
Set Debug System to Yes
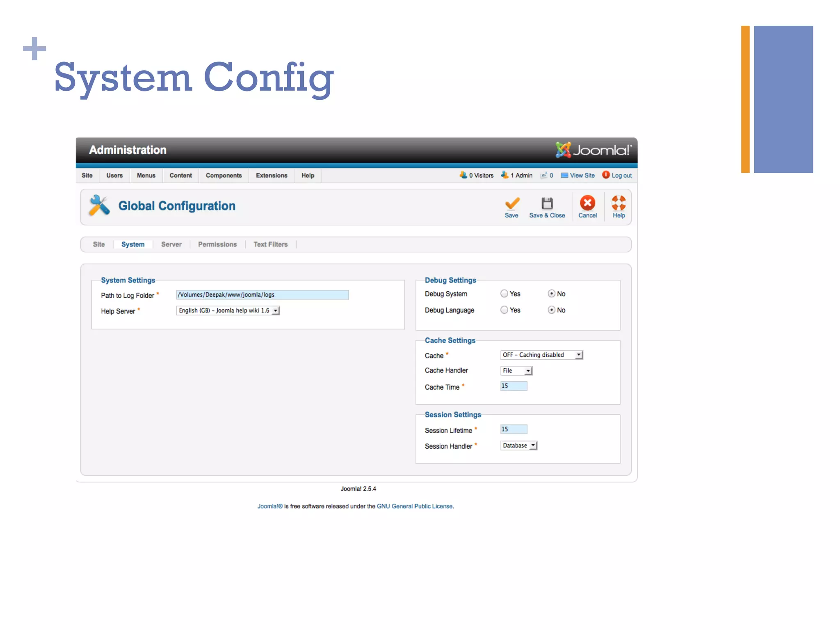(x=504, y=294)
